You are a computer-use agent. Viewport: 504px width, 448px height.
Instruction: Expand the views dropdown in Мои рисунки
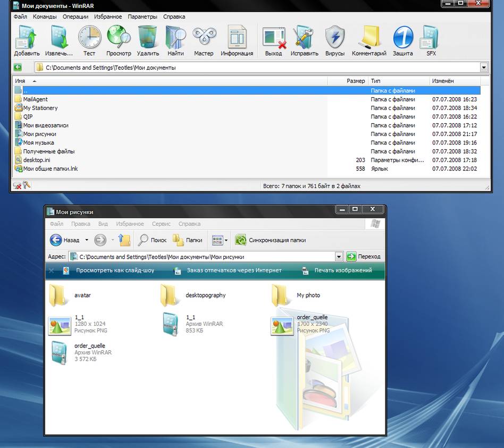pyautogui.click(x=226, y=240)
